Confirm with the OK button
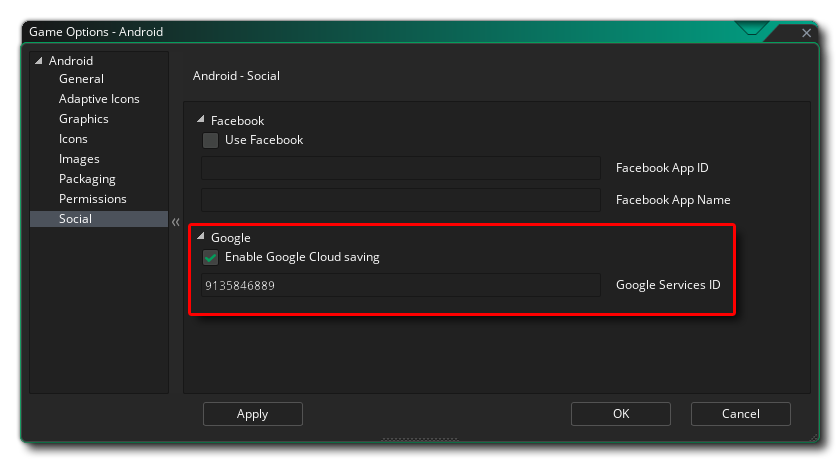 click(621, 414)
